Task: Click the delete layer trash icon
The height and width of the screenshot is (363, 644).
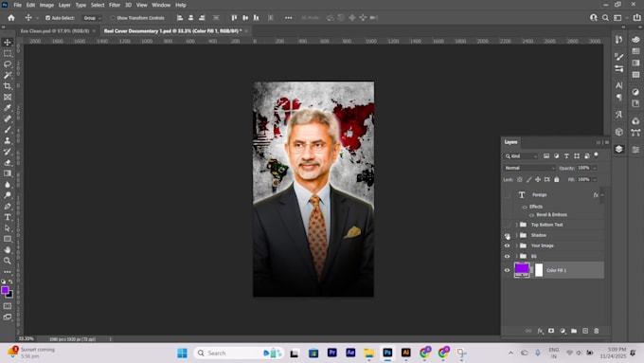Action: click(597, 331)
